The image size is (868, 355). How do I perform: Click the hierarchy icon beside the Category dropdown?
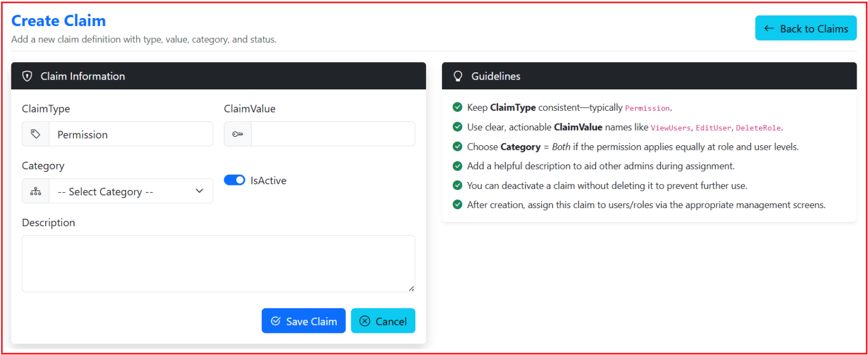click(x=36, y=191)
